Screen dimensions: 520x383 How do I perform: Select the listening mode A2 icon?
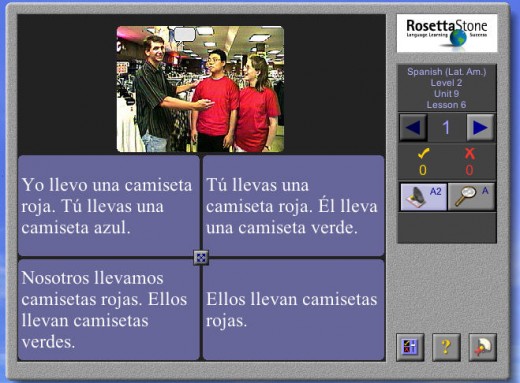pyautogui.click(x=423, y=197)
